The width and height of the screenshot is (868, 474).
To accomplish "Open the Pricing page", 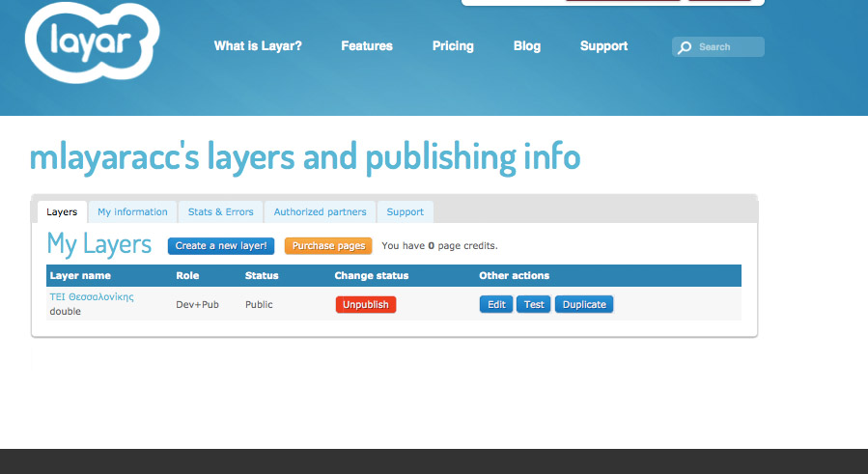I will pos(453,46).
